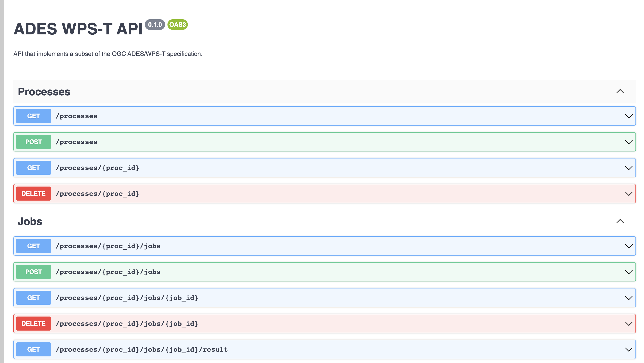Click the Processes section heading

(x=44, y=92)
